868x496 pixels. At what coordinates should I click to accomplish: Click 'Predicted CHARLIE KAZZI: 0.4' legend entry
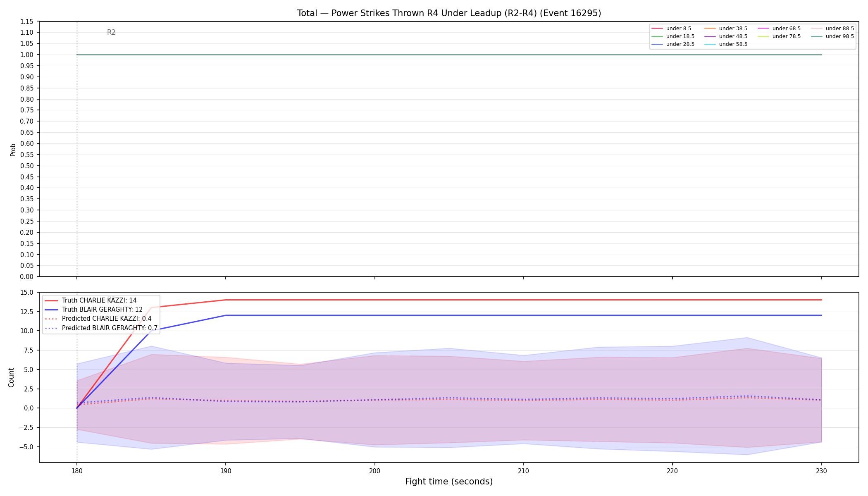coord(98,319)
